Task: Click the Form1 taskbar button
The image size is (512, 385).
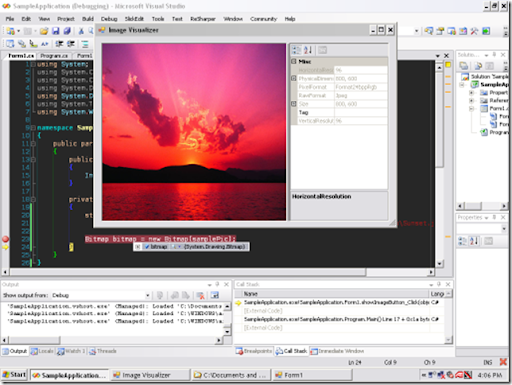Action: pos(312,375)
